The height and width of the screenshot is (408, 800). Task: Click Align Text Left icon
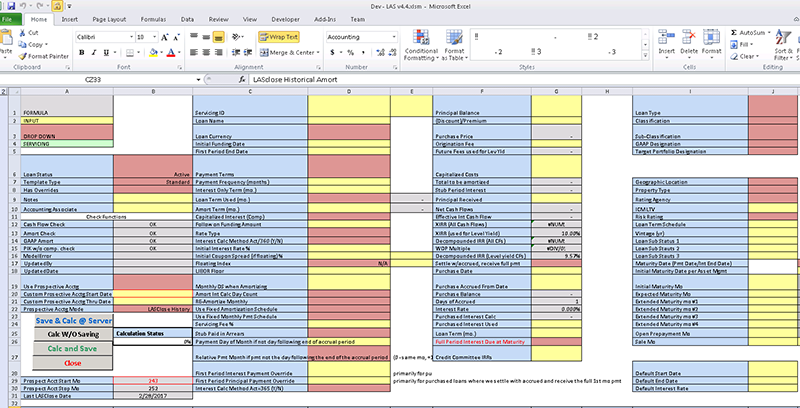(194, 53)
